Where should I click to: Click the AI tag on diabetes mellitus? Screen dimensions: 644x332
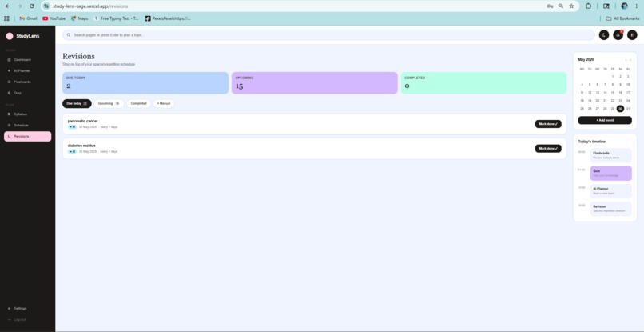(x=72, y=152)
